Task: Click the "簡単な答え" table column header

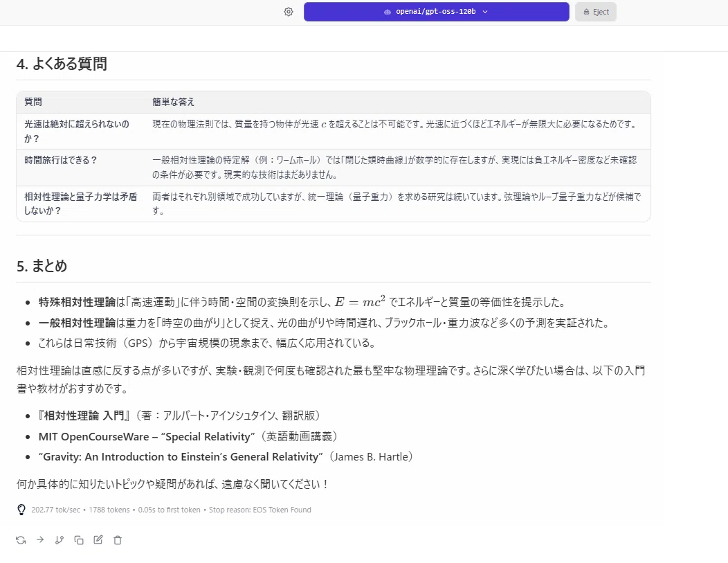Action: pyautogui.click(x=173, y=102)
